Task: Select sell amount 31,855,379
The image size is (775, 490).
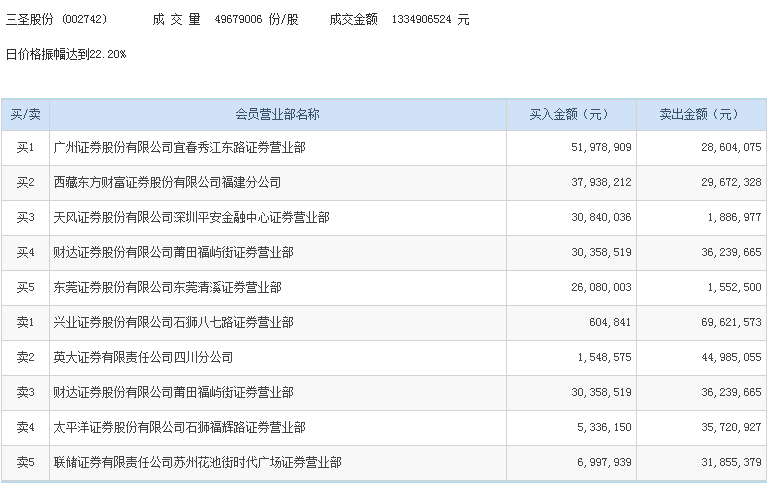Action: click(731, 463)
